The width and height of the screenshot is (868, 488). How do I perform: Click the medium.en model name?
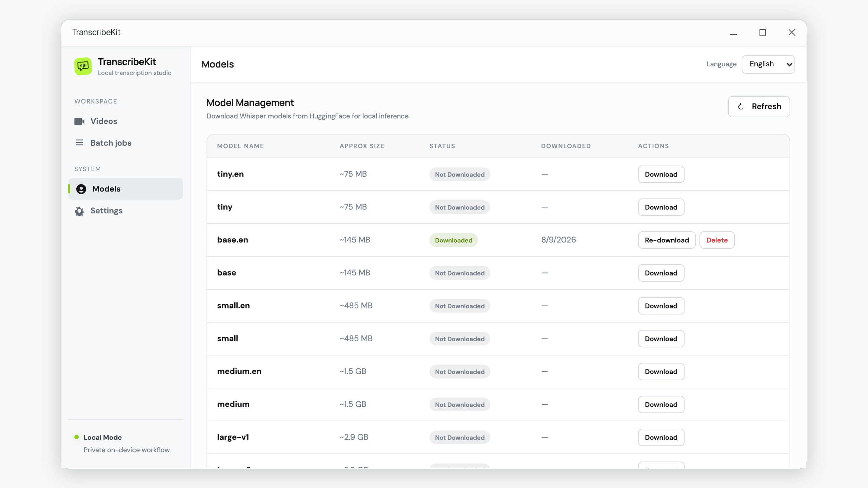click(239, 371)
